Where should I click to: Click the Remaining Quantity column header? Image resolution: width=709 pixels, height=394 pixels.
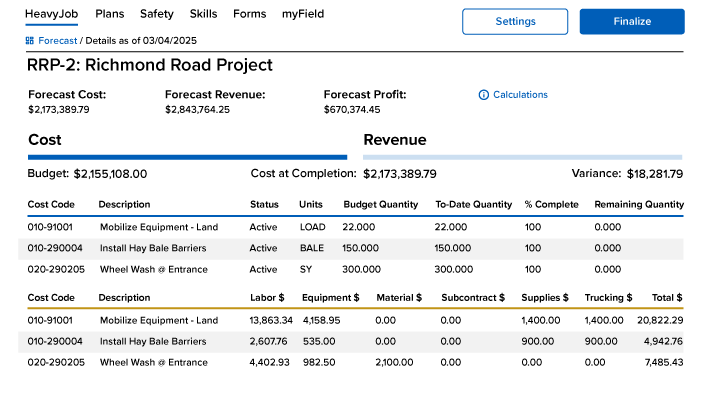639,204
